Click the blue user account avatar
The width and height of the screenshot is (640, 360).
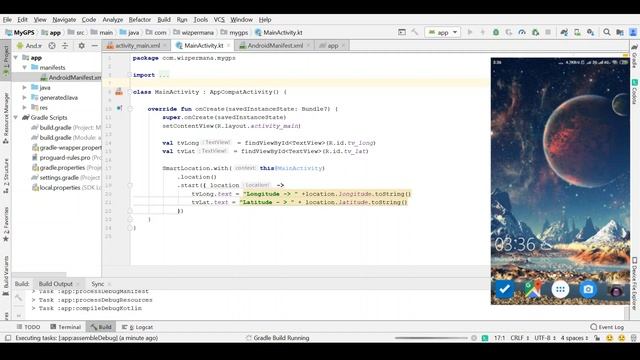[633, 32]
